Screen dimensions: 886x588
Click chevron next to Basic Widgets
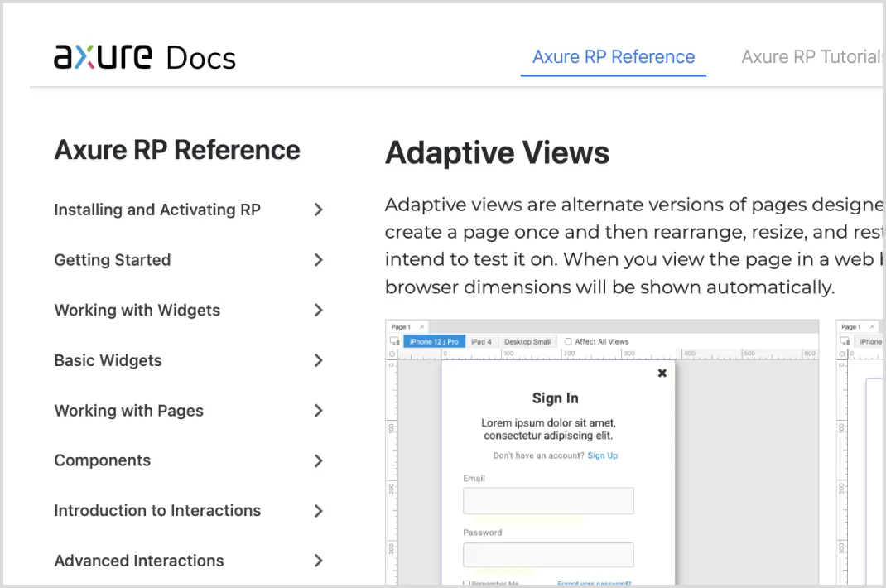coord(318,361)
